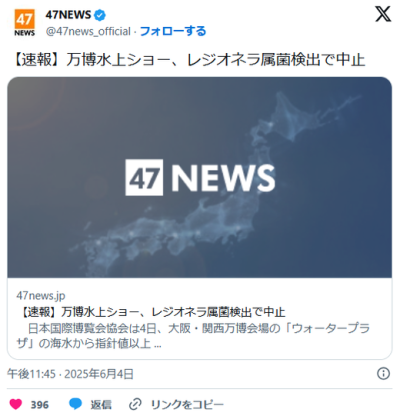Like the post with the heart icon
The width and height of the screenshot is (400, 416).
pos(16,404)
